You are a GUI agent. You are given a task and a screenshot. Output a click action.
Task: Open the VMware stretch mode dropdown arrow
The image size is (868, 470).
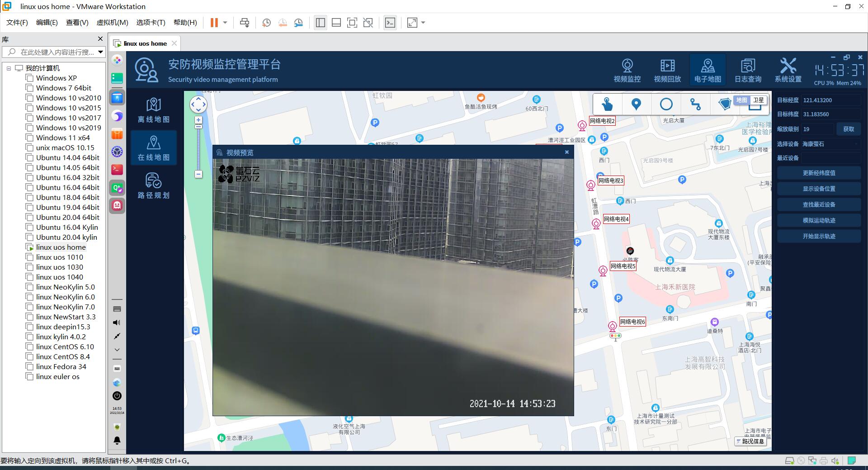coord(423,23)
